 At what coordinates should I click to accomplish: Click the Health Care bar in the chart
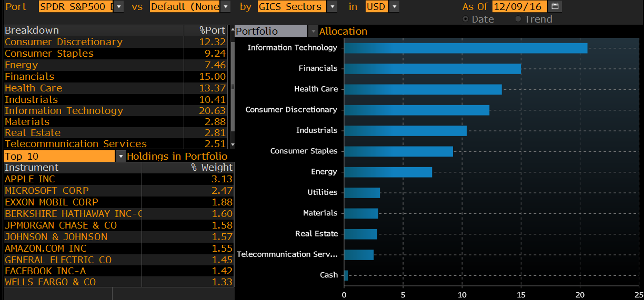tap(423, 89)
